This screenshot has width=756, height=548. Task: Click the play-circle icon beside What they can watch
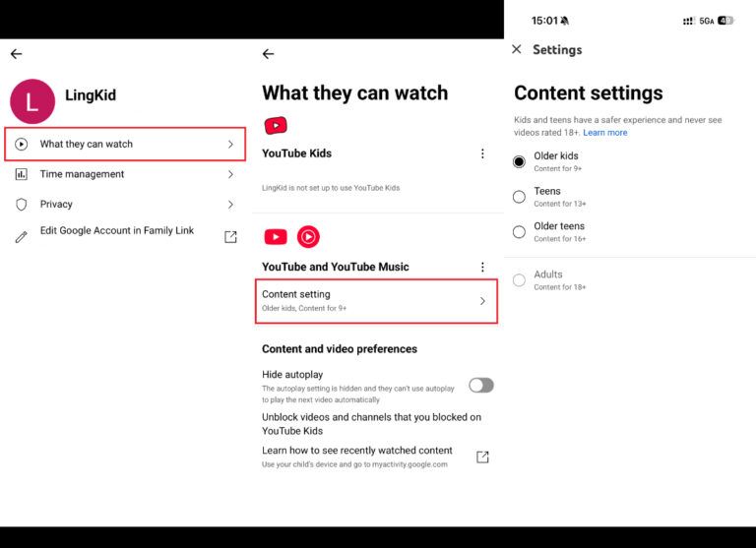tap(22, 144)
